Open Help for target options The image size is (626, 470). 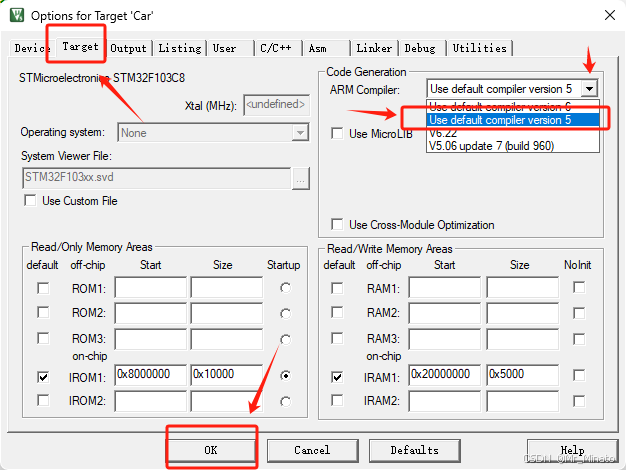tap(573, 450)
